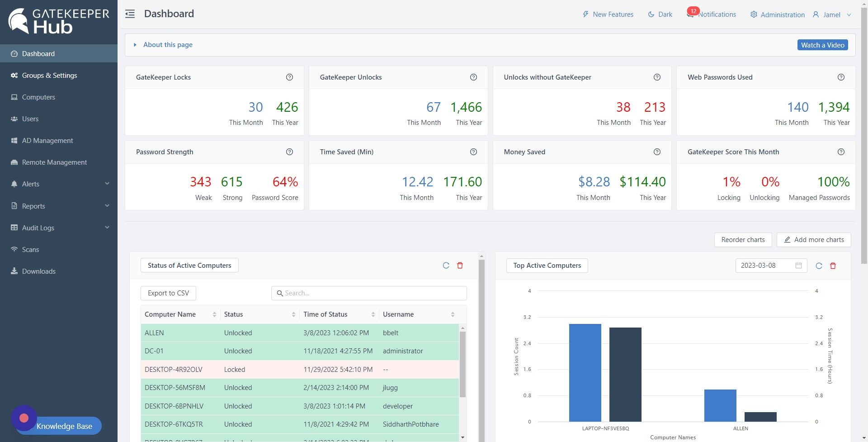Image resolution: width=868 pixels, height=442 pixels.
Task: Sort table by Time of Status
Action: click(339, 314)
